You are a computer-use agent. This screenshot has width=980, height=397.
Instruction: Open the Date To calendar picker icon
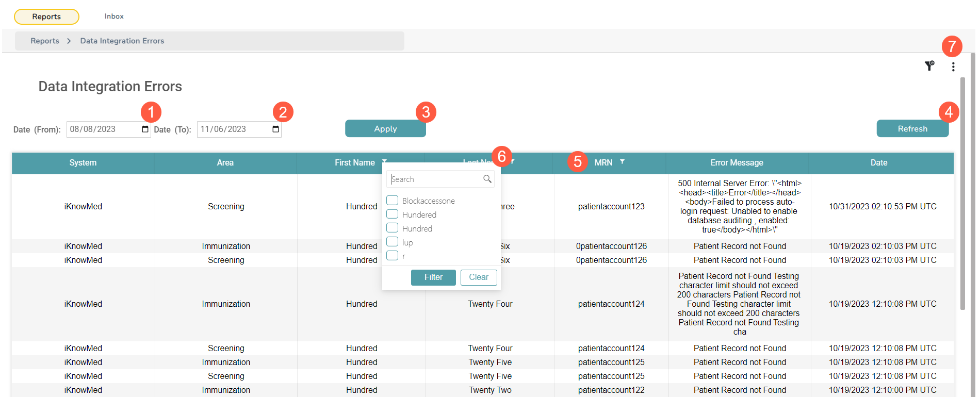[275, 129]
